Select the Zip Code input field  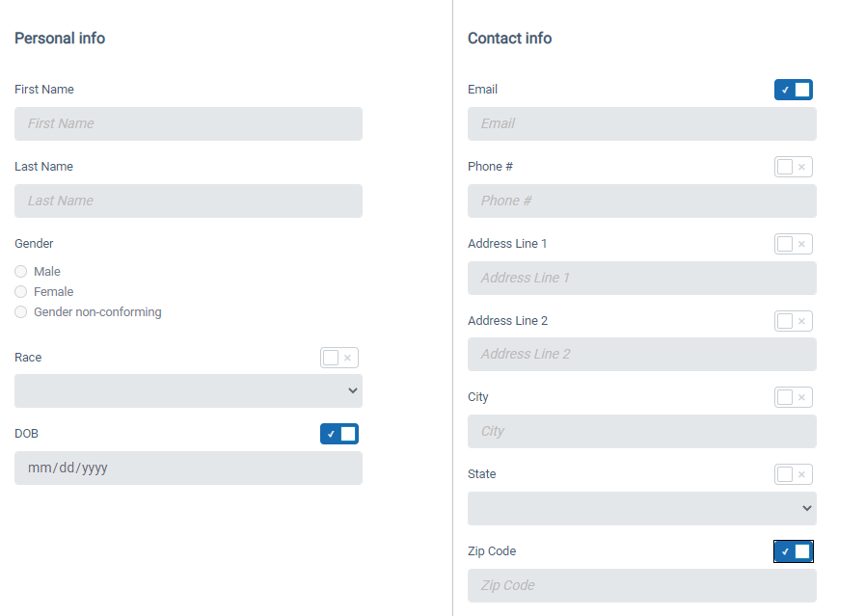642,586
